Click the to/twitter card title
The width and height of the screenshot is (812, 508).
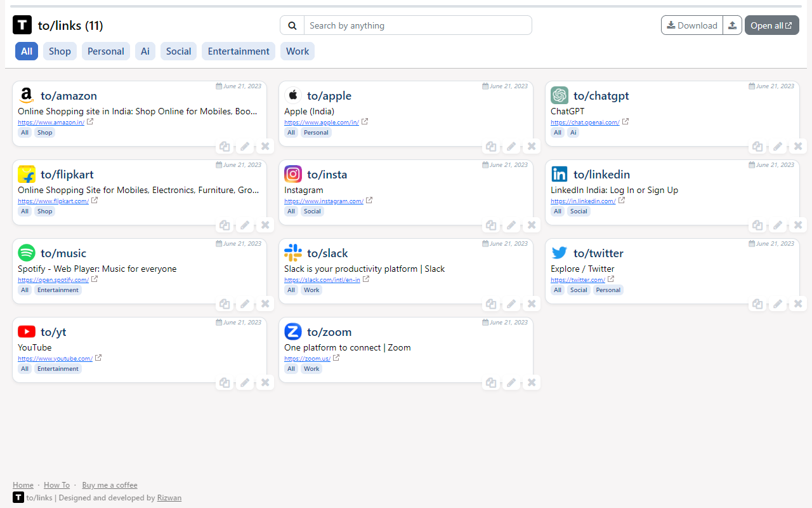point(598,253)
